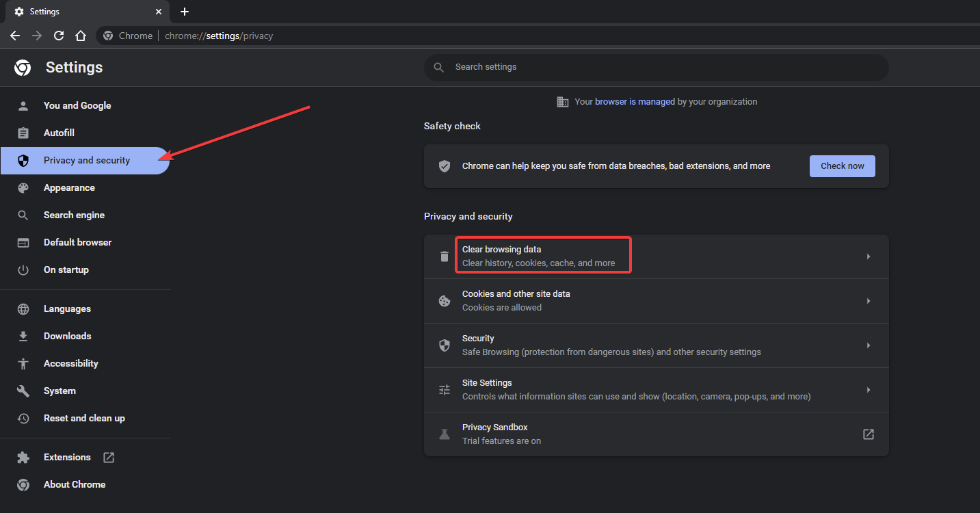
Task: Click the magnifier icon in search settings
Action: (439, 67)
